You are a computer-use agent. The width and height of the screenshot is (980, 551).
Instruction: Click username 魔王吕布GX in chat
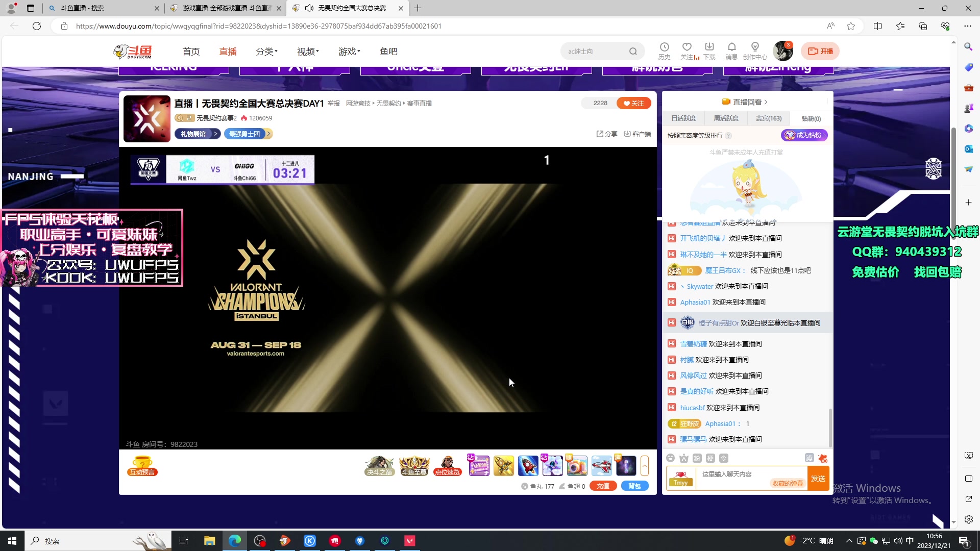click(722, 270)
